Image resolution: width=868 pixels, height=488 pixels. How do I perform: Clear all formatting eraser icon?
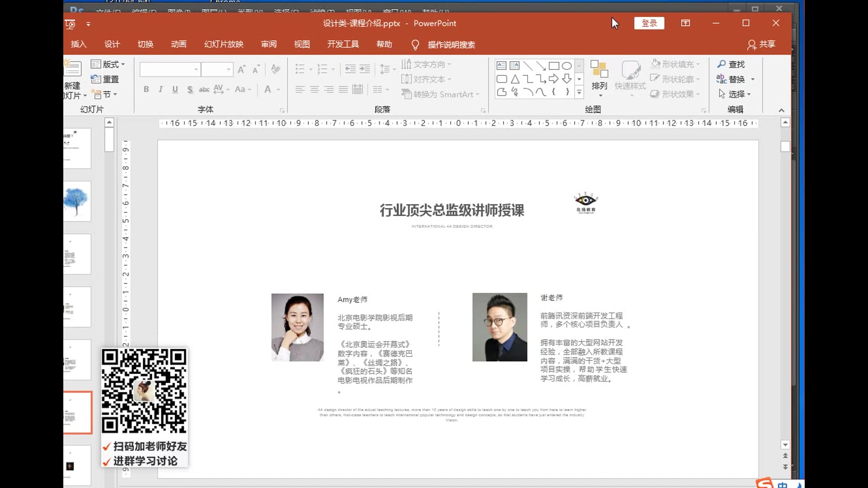coord(275,69)
